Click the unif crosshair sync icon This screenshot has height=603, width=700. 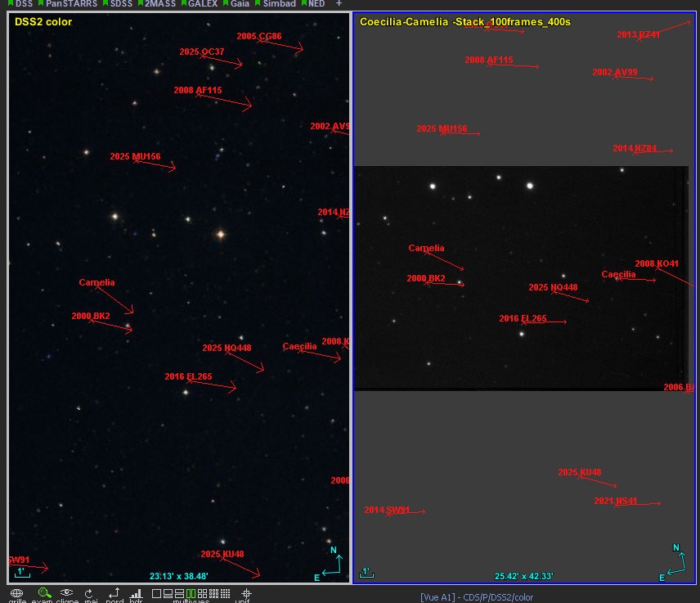pyautogui.click(x=246, y=594)
